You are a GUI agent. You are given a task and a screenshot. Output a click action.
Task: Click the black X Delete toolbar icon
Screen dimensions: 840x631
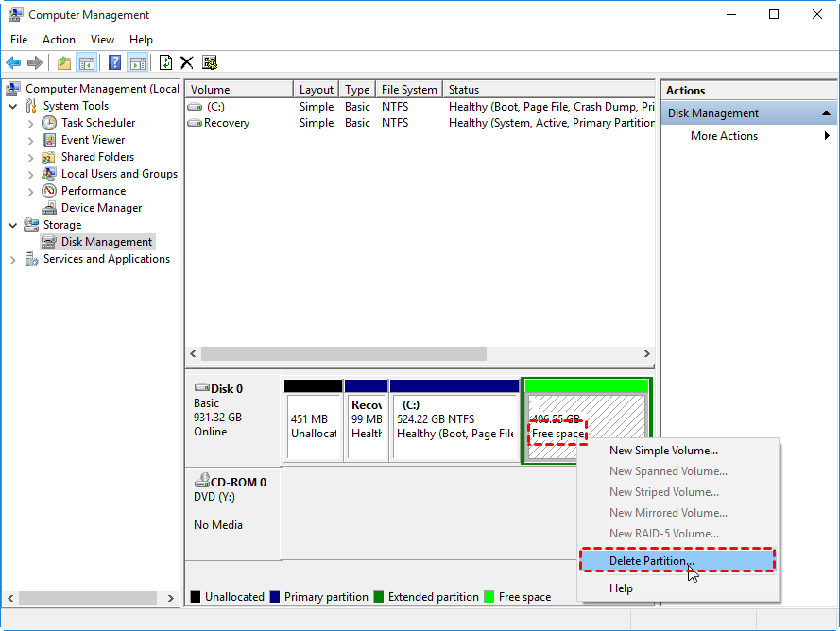tap(186, 62)
